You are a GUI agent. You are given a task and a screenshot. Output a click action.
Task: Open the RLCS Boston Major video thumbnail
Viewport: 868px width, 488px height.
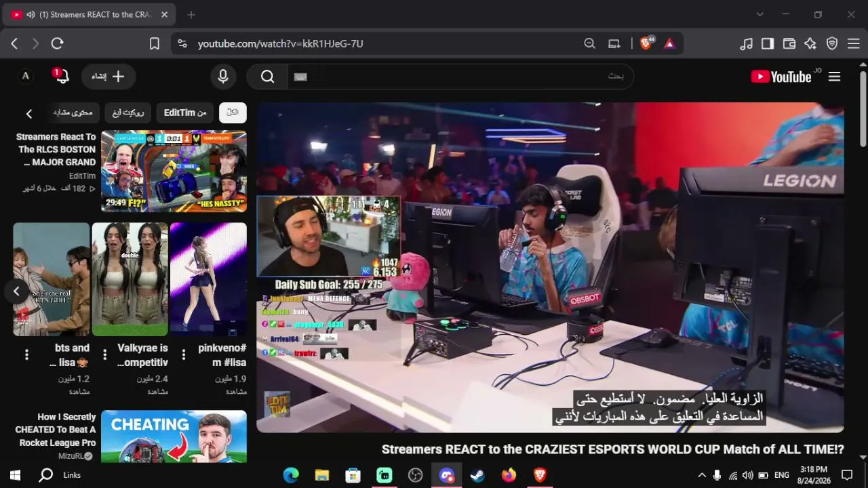[x=174, y=171]
